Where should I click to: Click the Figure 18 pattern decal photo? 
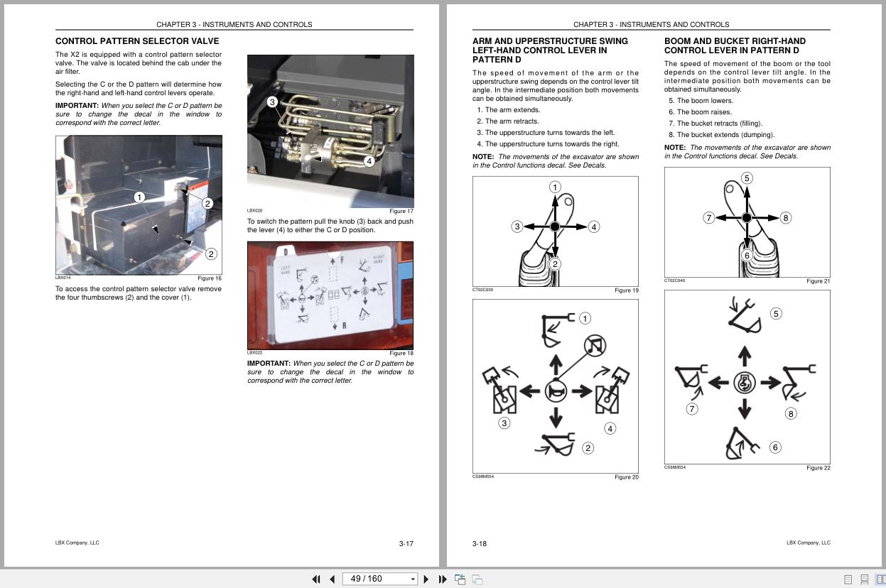(330, 295)
